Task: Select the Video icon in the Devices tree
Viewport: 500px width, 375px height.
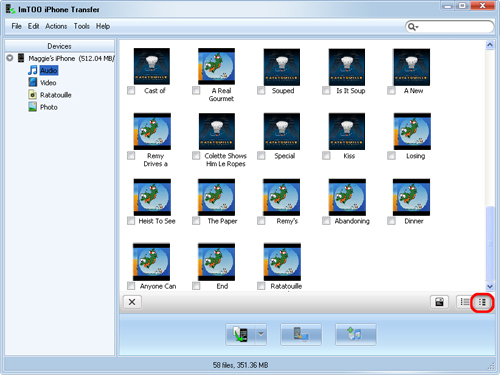Action: tap(33, 82)
